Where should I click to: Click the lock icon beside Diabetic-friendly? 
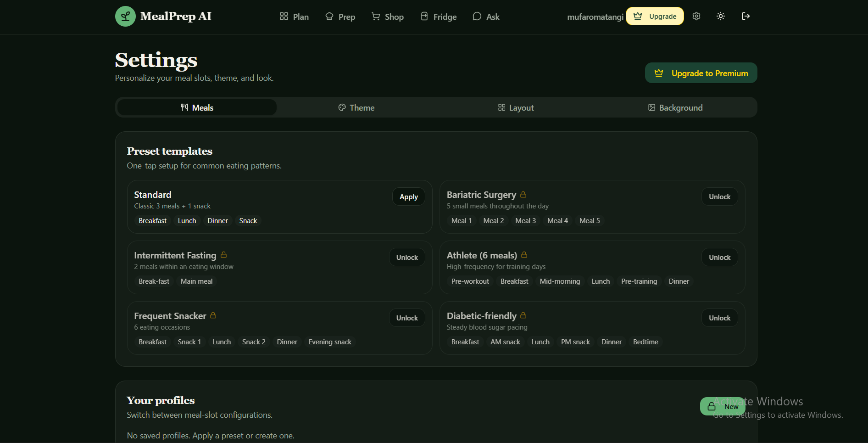(x=523, y=315)
